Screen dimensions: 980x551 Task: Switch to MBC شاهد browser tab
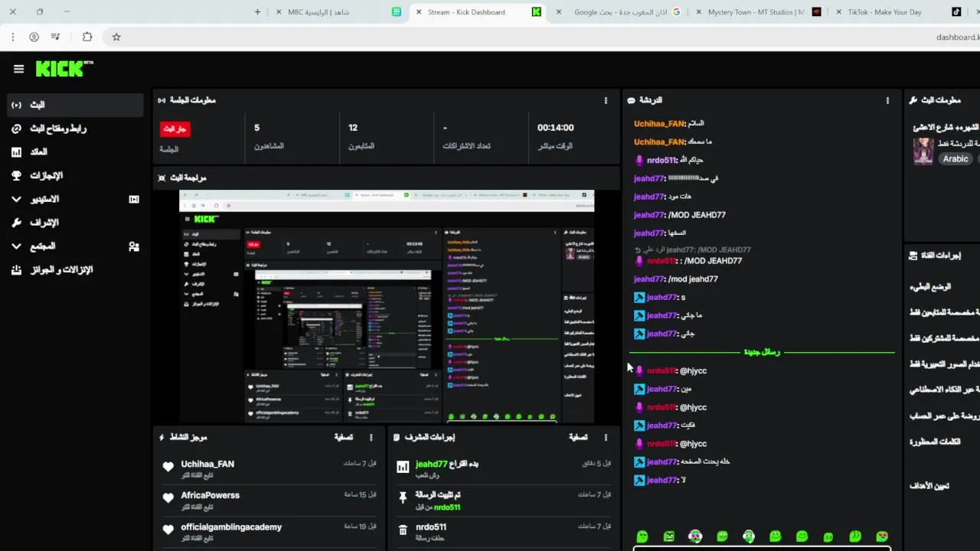(x=341, y=12)
